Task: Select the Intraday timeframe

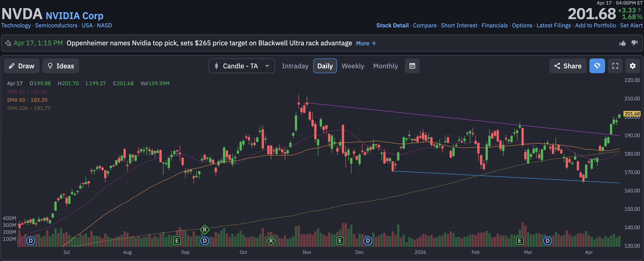Action: 295,66
